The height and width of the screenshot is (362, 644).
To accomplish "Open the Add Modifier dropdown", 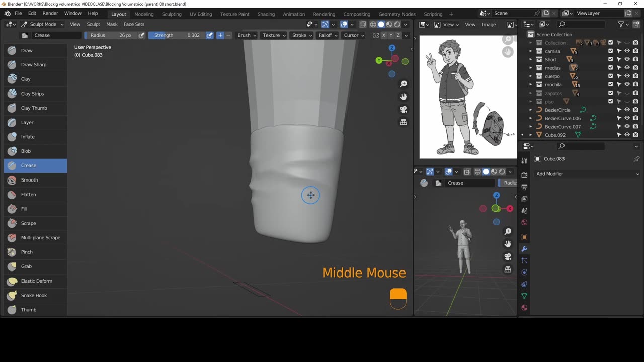I will tap(587, 174).
